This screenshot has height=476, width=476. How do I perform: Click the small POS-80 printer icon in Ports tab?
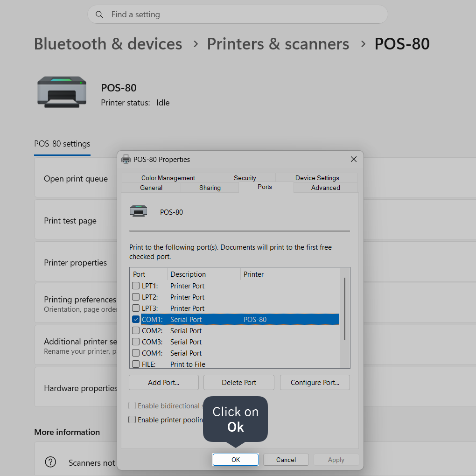click(139, 211)
